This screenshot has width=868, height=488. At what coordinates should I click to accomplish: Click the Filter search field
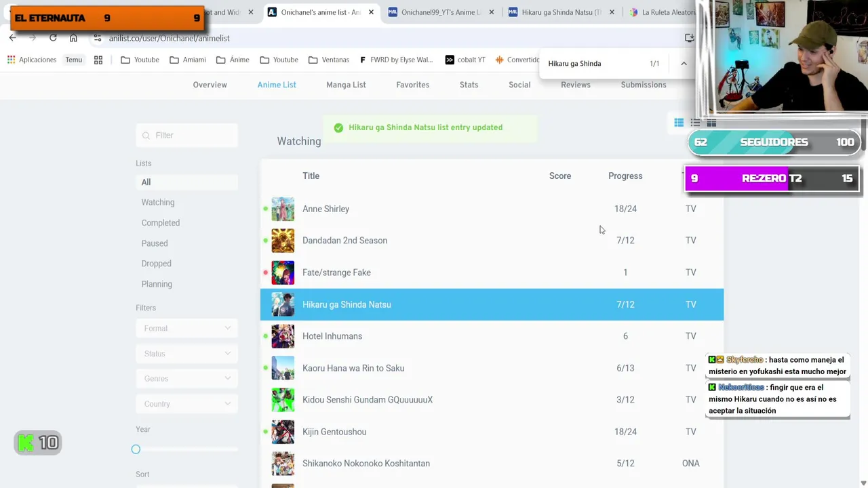coord(186,136)
